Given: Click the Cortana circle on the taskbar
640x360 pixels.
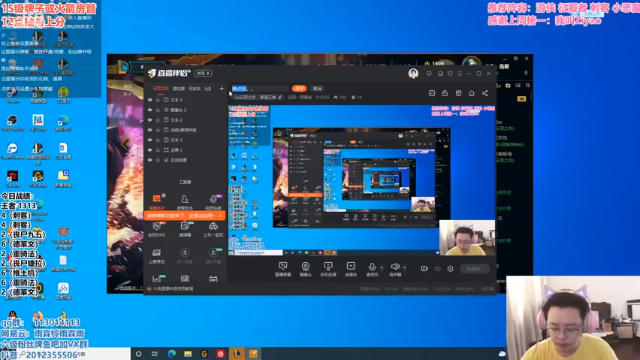Looking at the screenshot, I should 139,354.
